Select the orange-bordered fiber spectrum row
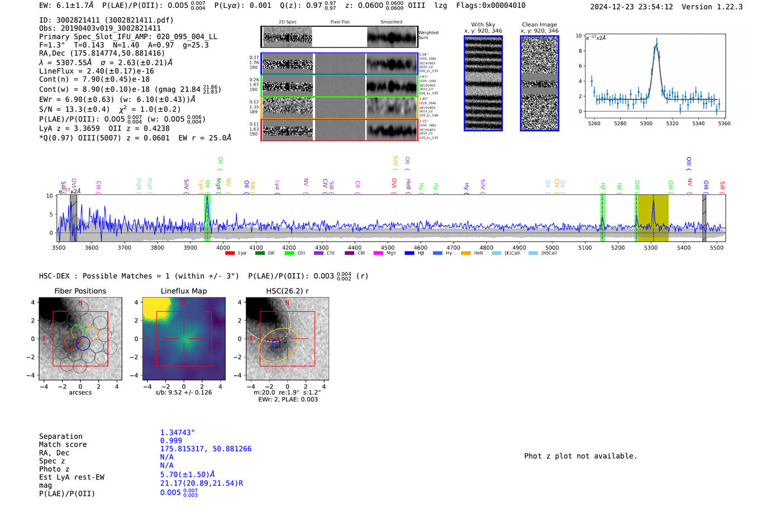782x532 pixels. [x=339, y=108]
